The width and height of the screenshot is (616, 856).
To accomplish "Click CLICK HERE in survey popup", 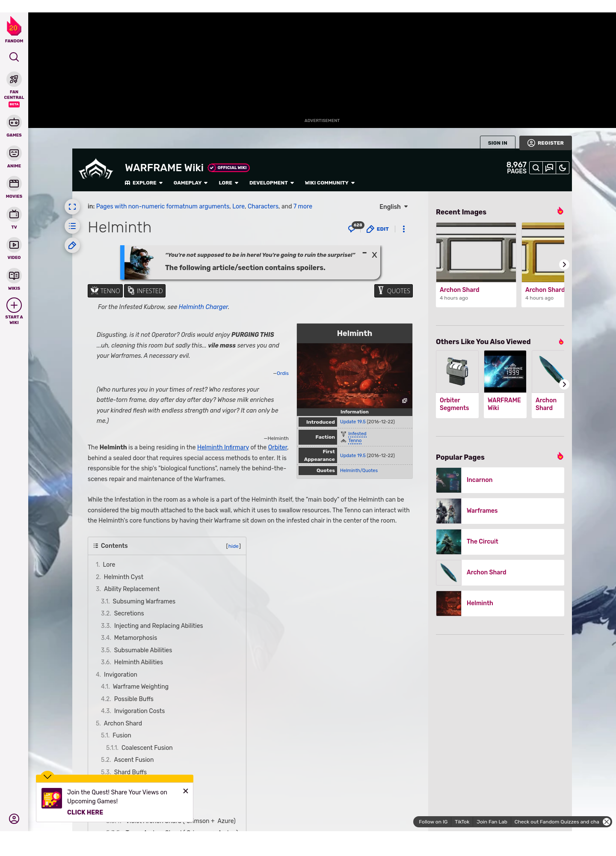I will click(85, 812).
